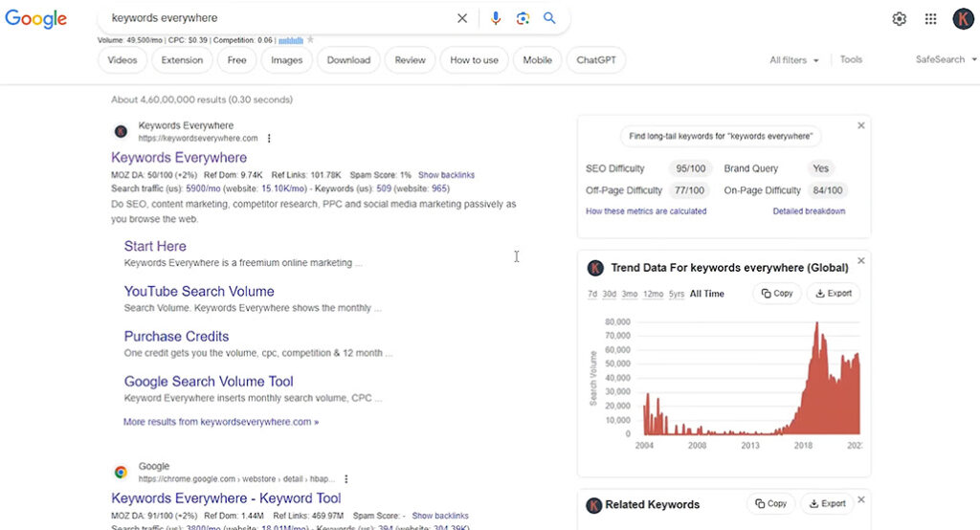Export the related keywords

point(827,503)
